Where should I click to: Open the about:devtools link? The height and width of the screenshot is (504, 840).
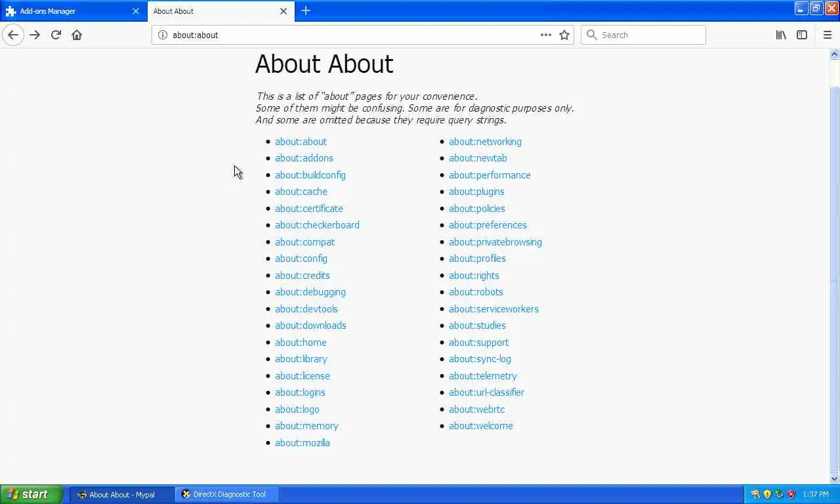point(306,309)
